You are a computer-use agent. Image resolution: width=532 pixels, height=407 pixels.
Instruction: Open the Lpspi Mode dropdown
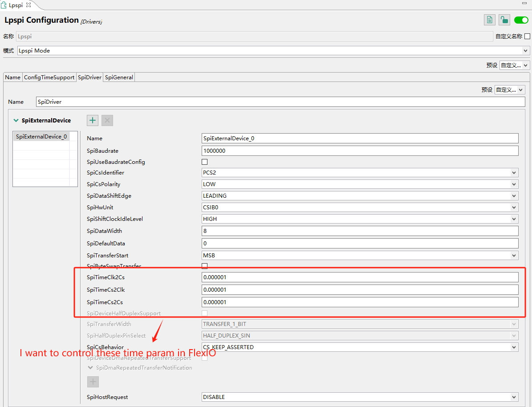[273, 51]
